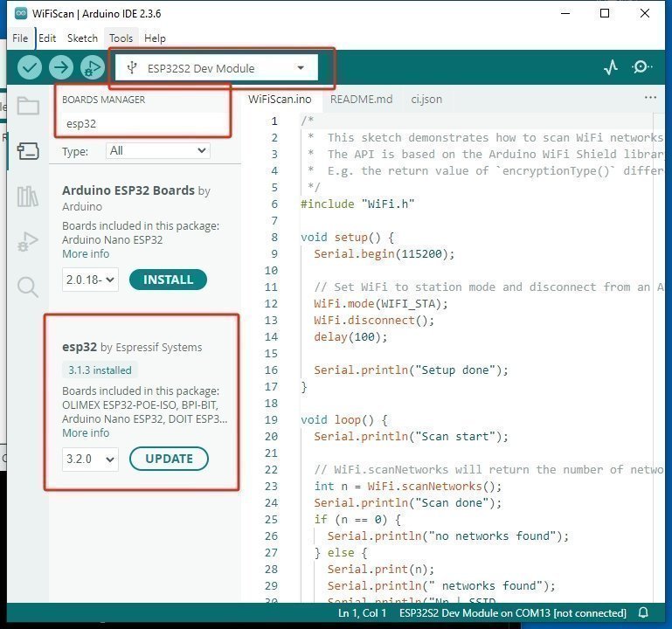Open the Sketch menu
The image size is (672, 629).
coord(82,38)
